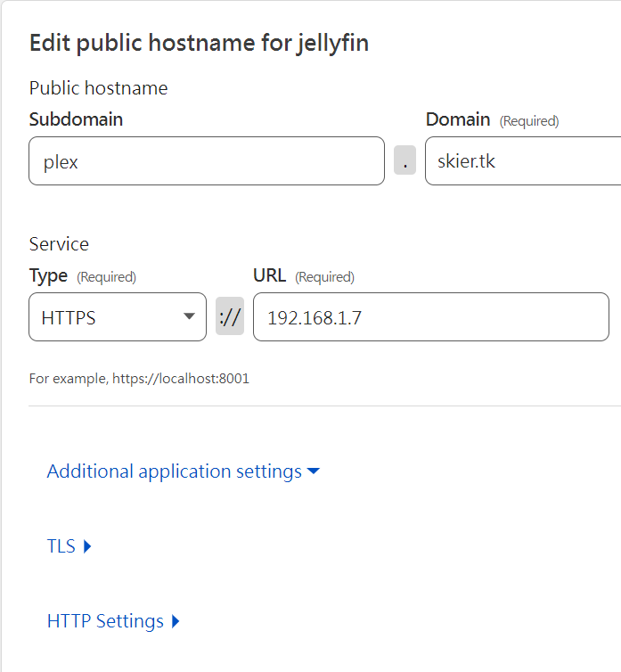Click the URL field with 192.168.1.7
The image size is (621, 672).
[x=431, y=317]
